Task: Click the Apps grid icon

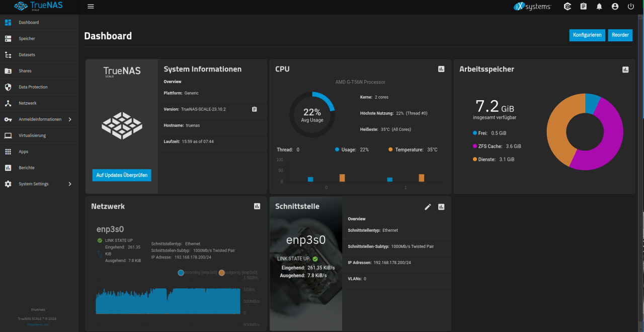Action: click(x=8, y=152)
